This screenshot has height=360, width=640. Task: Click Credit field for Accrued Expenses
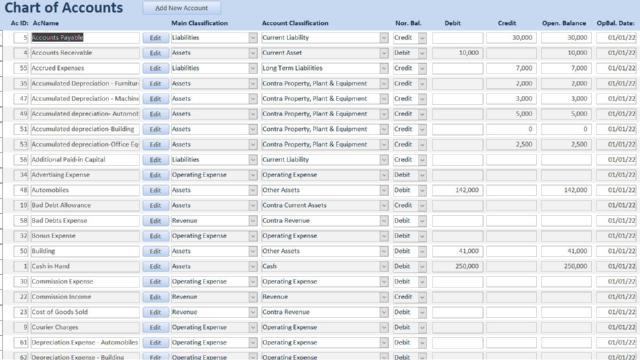tap(511, 68)
